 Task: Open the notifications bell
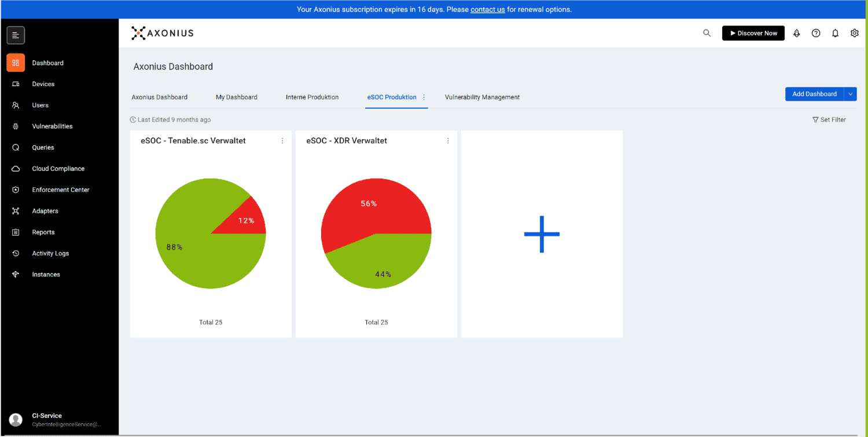coord(835,33)
